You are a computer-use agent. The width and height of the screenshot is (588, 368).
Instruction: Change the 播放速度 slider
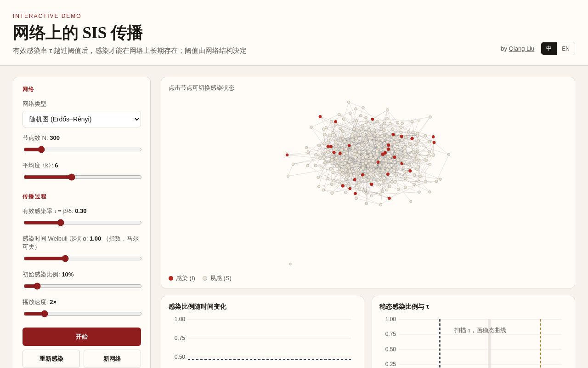83,314
